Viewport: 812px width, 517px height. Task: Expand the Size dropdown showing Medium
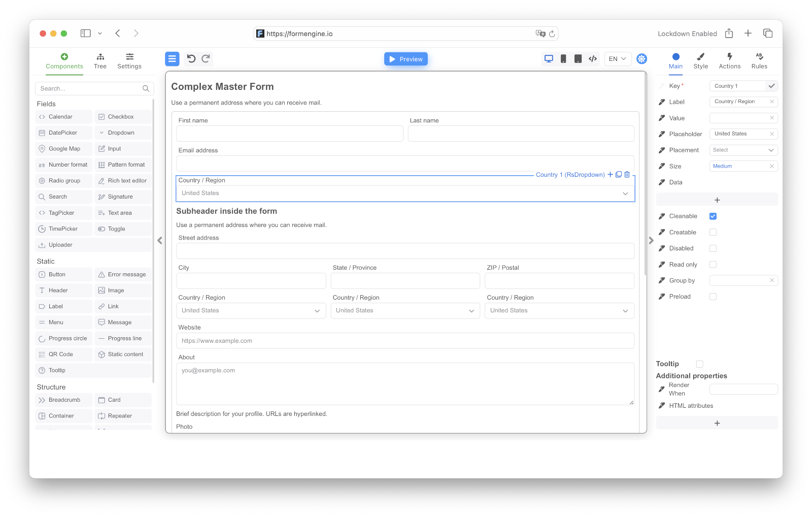[x=743, y=166]
